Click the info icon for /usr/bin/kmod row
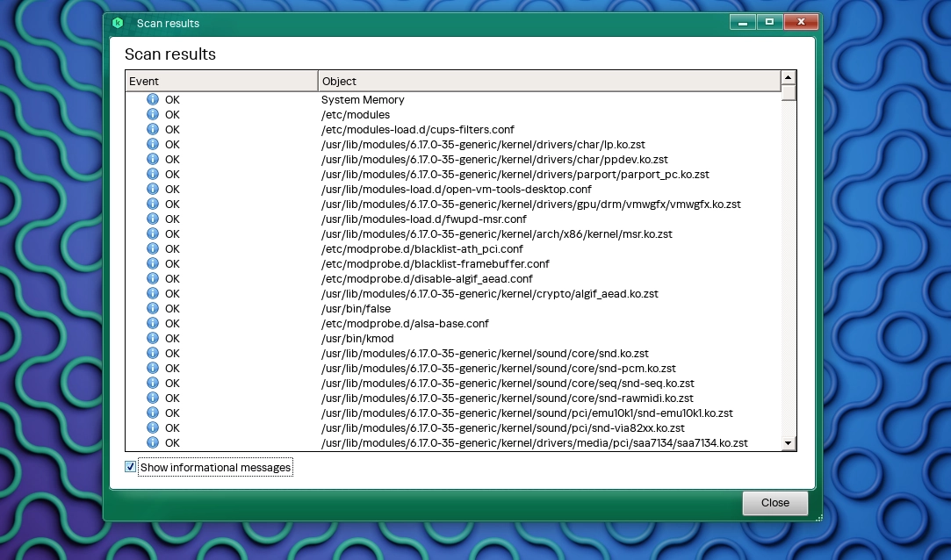This screenshot has width=951, height=560. click(x=153, y=338)
